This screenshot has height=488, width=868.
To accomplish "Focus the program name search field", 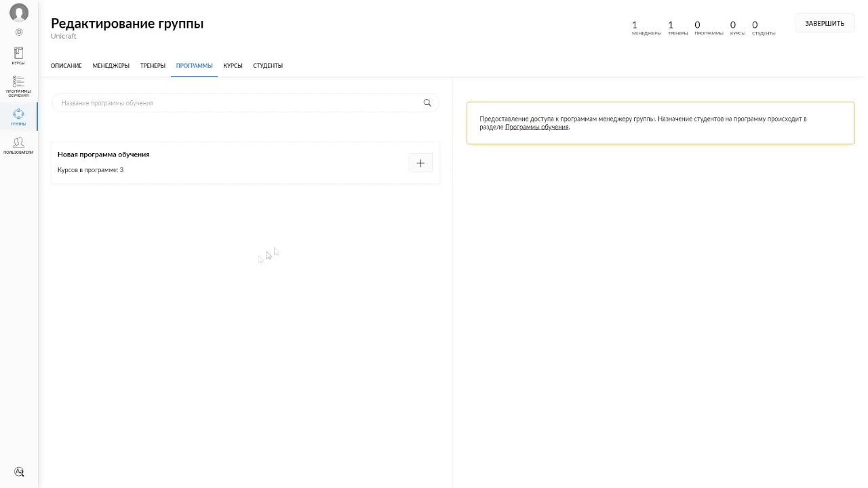I will pyautogui.click(x=245, y=103).
